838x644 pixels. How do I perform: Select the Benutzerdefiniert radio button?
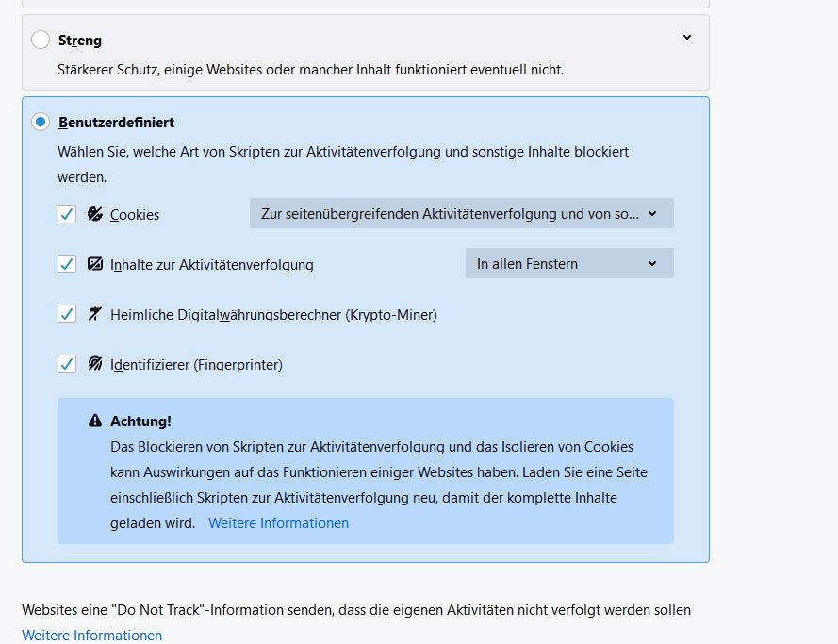[41, 122]
